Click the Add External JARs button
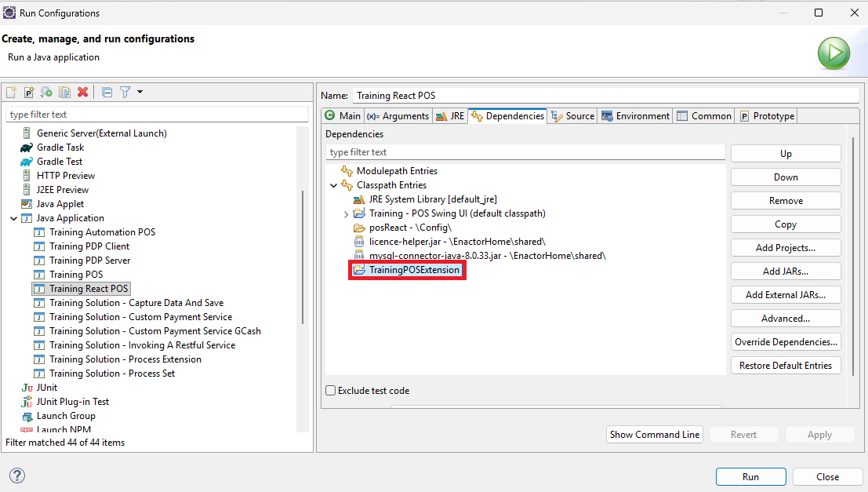Screen dimensions: 868x492 click(x=785, y=294)
